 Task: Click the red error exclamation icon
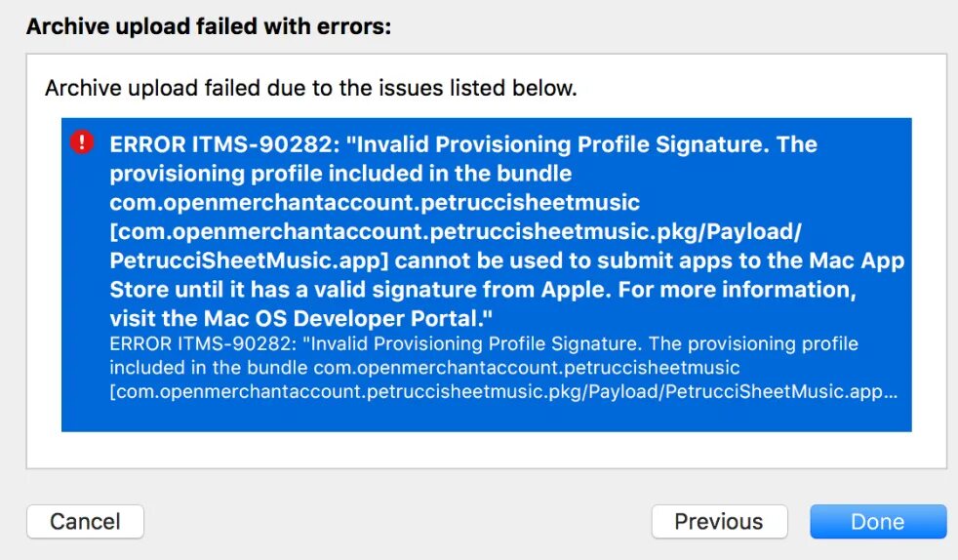click(82, 142)
